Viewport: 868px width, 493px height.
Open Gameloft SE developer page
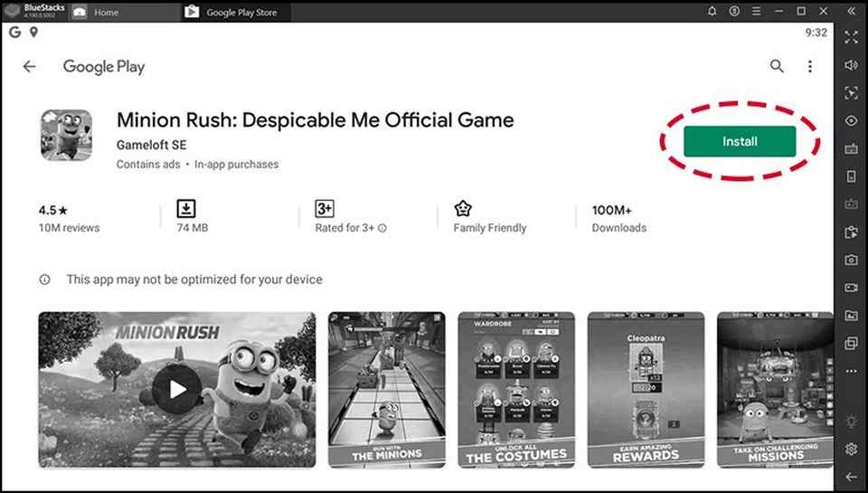pyautogui.click(x=151, y=145)
